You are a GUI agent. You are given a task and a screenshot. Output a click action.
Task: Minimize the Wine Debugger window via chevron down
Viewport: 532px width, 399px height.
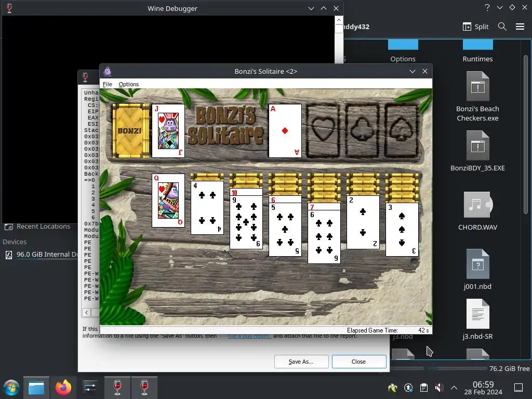(311, 8)
